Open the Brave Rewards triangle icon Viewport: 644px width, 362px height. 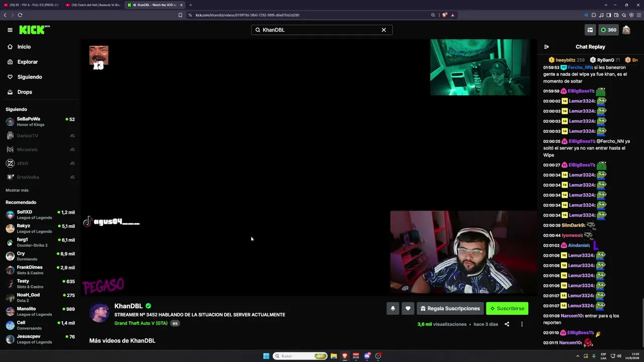pos(452,15)
